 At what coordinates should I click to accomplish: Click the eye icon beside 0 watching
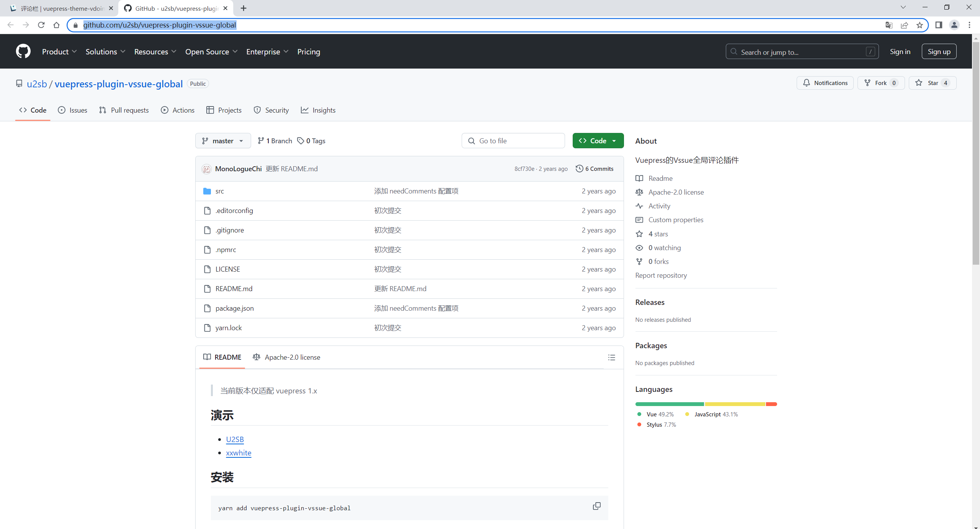click(x=639, y=248)
